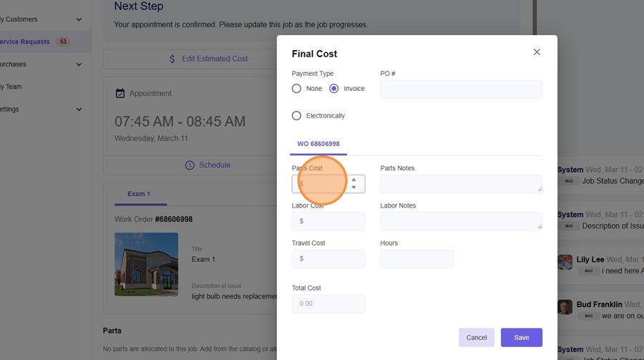
Task: Close the Final Cost dialog
Action: pyautogui.click(x=537, y=52)
